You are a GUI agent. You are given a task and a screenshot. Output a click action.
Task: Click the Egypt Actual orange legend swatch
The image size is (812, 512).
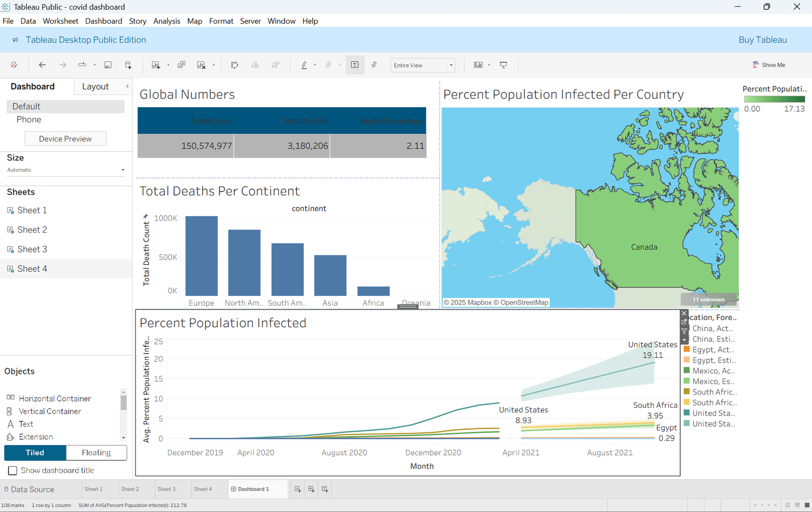[x=687, y=349]
